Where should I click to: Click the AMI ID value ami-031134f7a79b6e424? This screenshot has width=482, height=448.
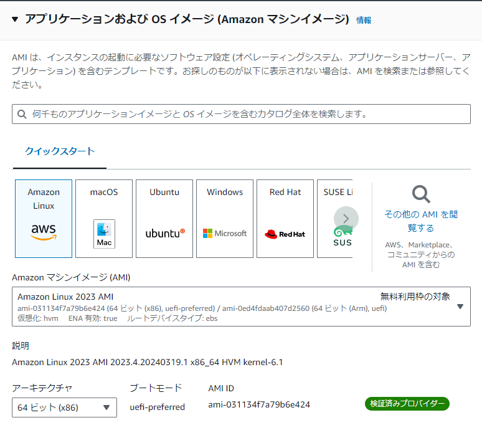click(259, 404)
